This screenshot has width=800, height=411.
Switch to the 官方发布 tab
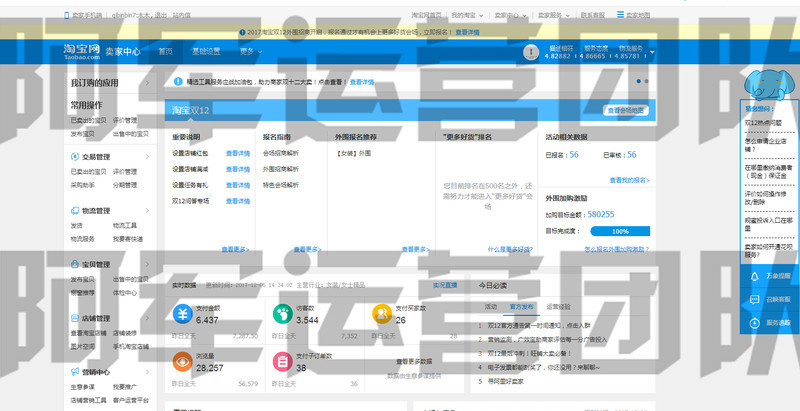[x=521, y=307]
